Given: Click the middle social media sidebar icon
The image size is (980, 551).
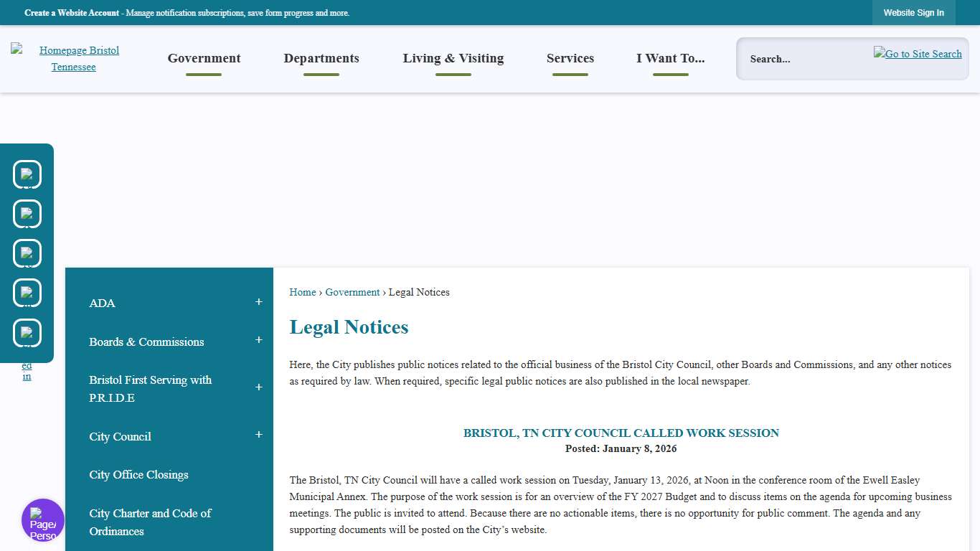Looking at the screenshot, I should 27,253.
